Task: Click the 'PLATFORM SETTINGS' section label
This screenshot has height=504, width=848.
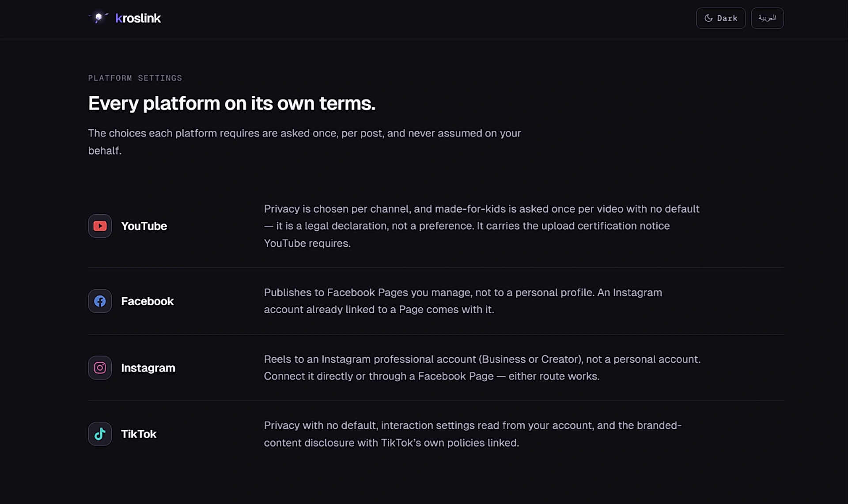Action: click(135, 78)
